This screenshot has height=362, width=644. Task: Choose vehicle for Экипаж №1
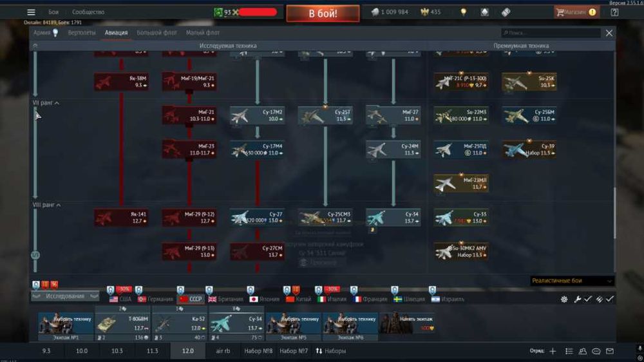[x=66, y=324]
